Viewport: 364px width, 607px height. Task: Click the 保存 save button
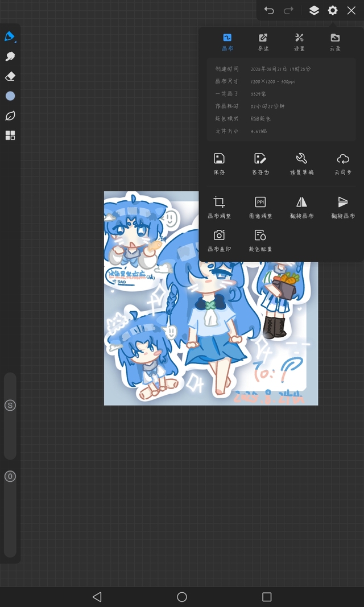[x=219, y=163]
